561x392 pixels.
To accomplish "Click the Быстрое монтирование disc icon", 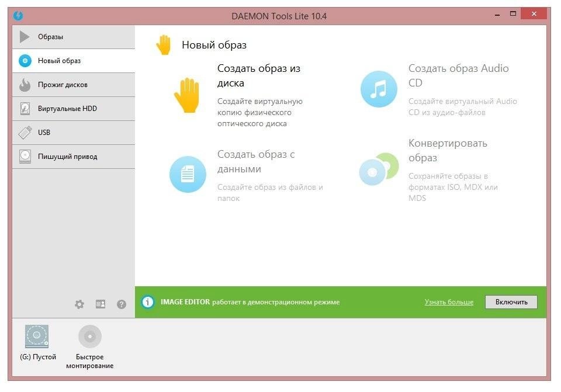I will [90, 336].
